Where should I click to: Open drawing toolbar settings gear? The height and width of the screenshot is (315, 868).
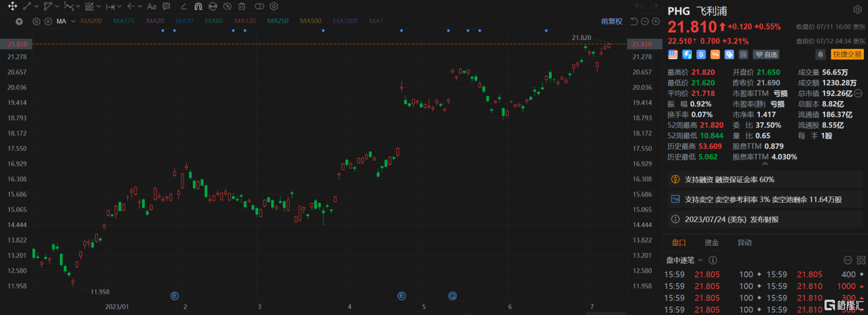(x=274, y=6)
